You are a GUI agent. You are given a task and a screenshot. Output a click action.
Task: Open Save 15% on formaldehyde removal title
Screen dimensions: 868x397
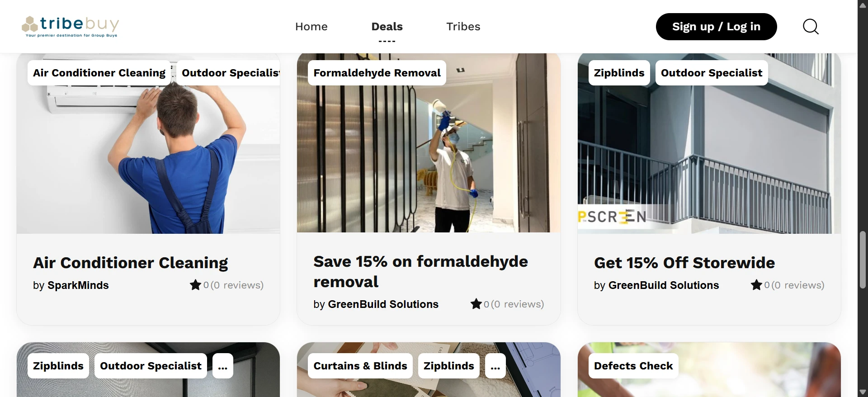point(421,271)
